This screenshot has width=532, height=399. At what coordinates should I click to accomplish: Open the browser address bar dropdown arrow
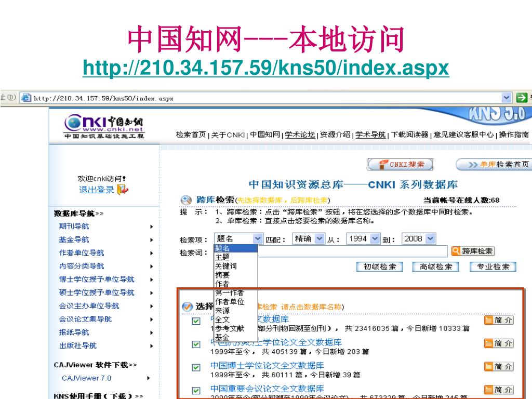point(506,98)
